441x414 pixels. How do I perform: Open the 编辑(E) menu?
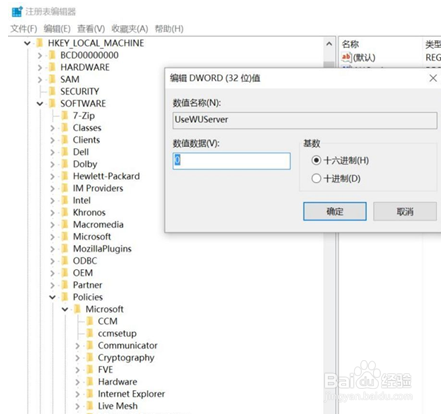pyautogui.click(x=57, y=29)
